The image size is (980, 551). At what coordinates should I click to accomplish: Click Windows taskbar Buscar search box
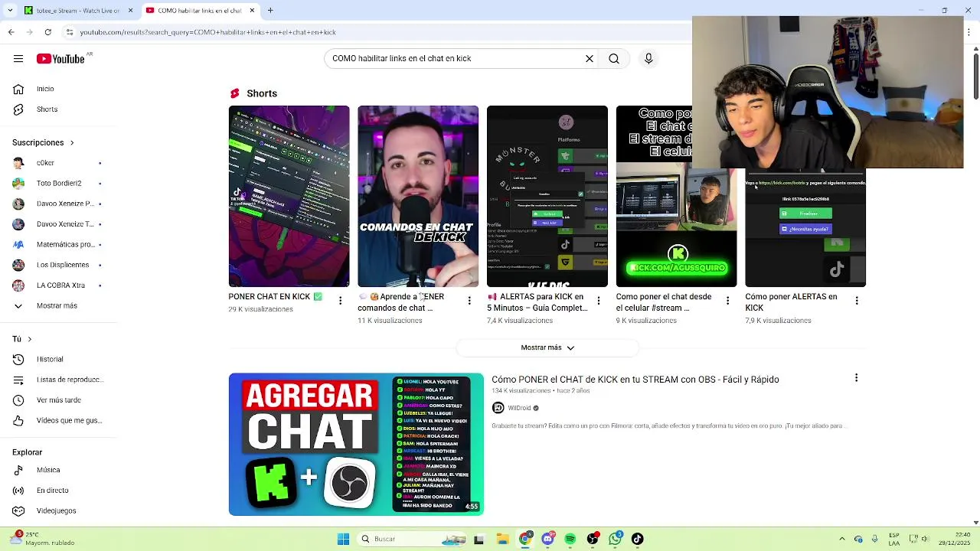click(412, 539)
